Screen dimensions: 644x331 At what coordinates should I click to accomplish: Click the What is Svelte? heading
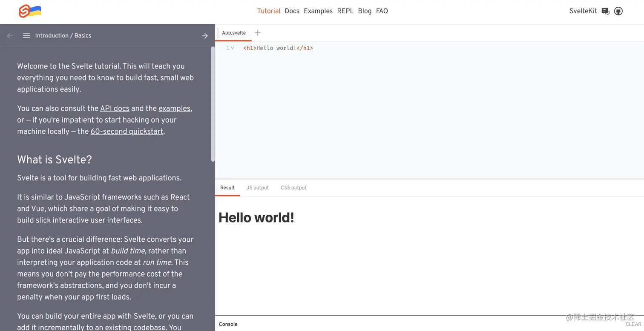pos(55,160)
